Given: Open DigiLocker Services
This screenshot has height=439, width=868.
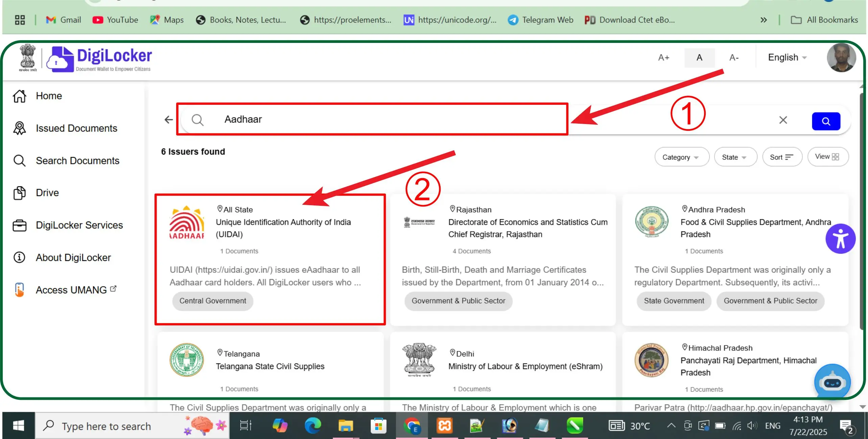Looking at the screenshot, I should pyautogui.click(x=68, y=225).
